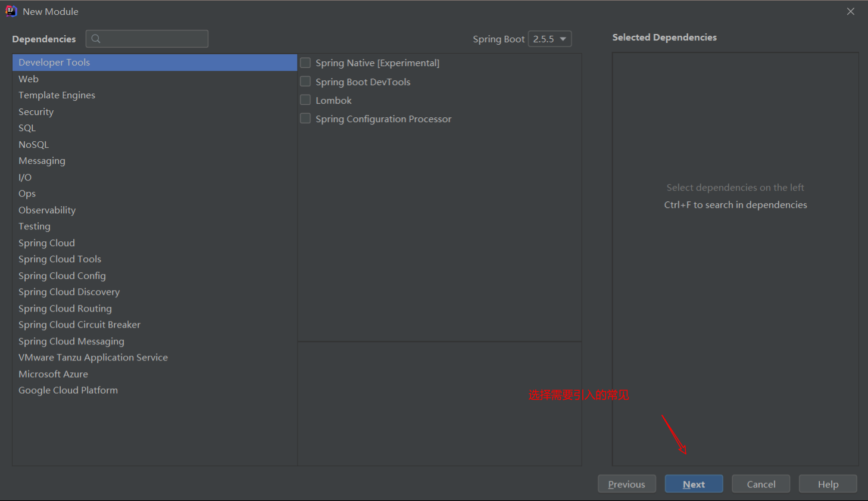Open the Spring Boot version dropdown
The height and width of the screenshot is (501, 868).
click(x=550, y=39)
